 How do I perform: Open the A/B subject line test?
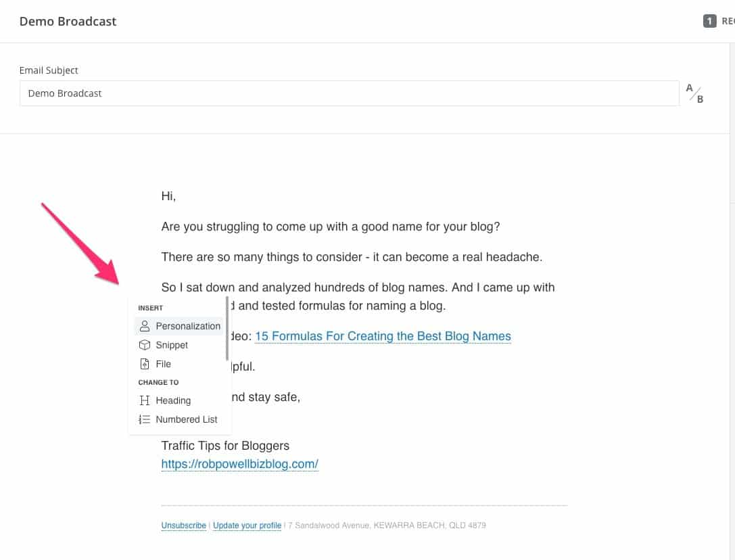[x=695, y=93]
